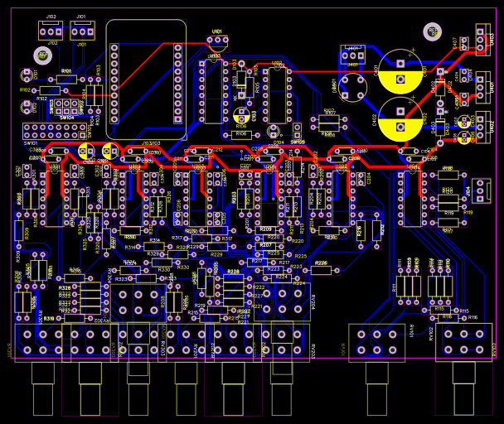504x424 pixels.
Task: Select the R214 vertical resistor footprint
Action: (x=298, y=167)
